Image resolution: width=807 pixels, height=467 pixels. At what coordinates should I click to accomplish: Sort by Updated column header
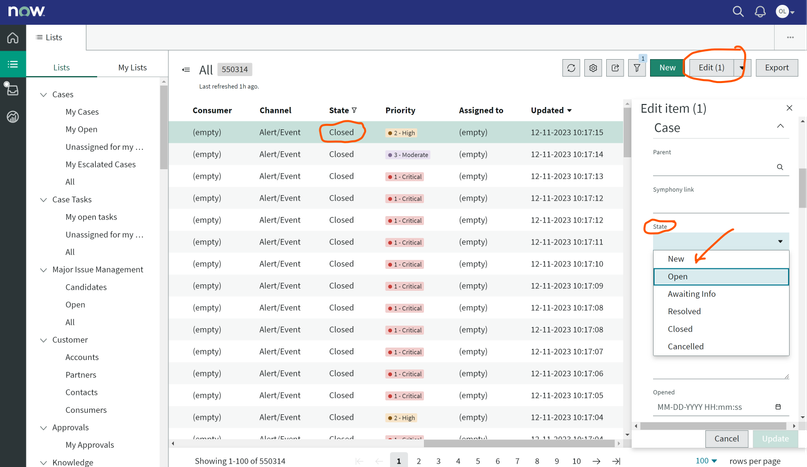[551, 110]
